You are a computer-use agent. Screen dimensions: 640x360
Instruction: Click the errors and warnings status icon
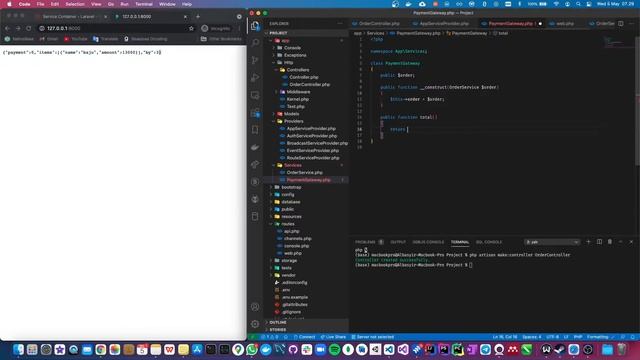click(x=270, y=337)
